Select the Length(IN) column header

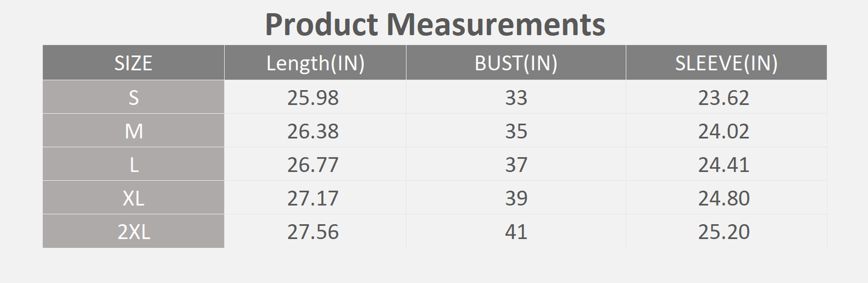(315, 62)
